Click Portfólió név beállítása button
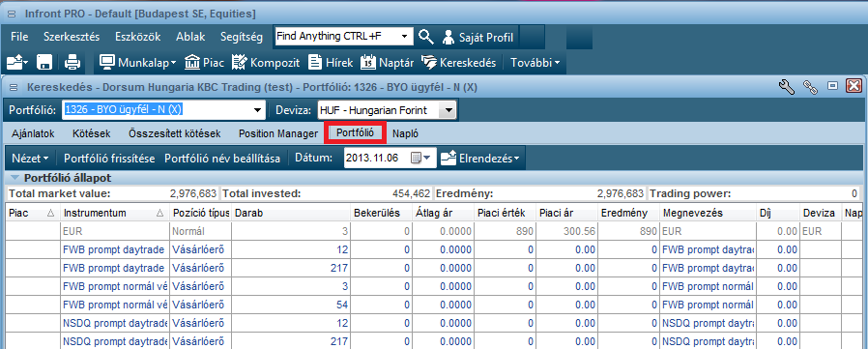 222,158
